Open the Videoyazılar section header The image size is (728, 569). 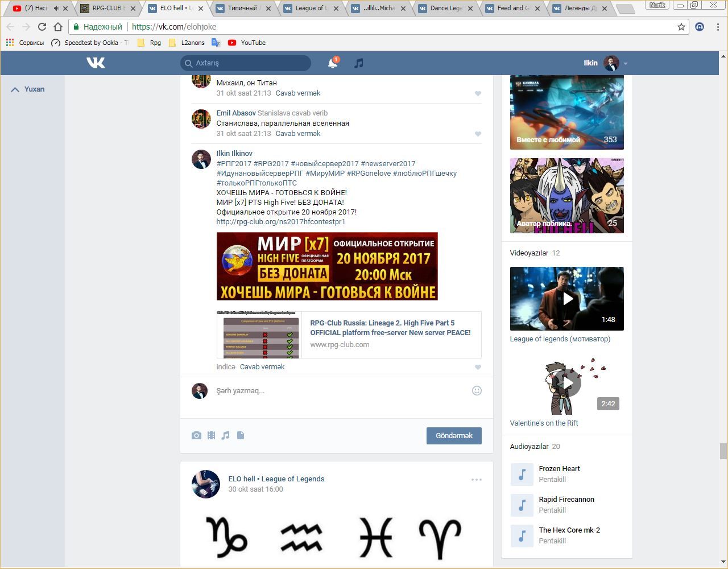[x=529, y=253]
